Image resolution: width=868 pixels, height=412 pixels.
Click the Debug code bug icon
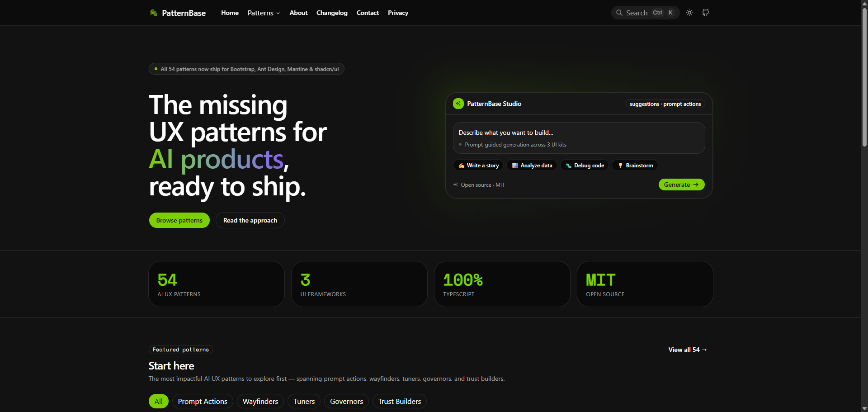coord(569,166)
